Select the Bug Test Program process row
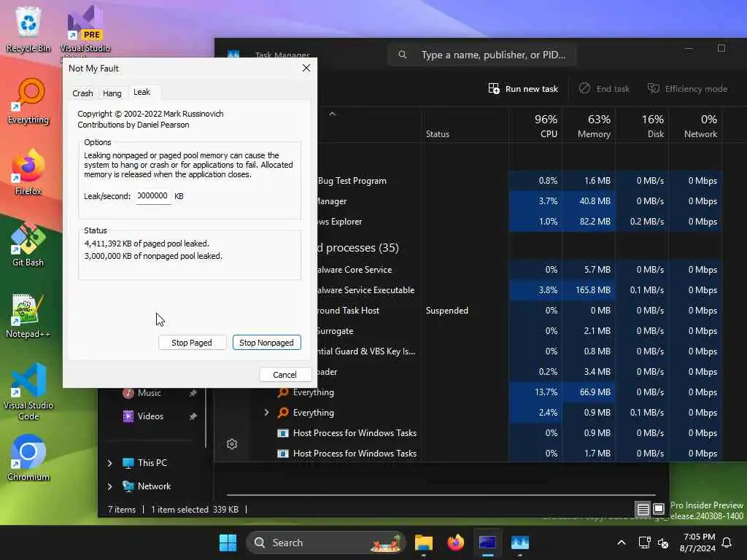Viewport: 747px width, 560px height. point(519,181)
